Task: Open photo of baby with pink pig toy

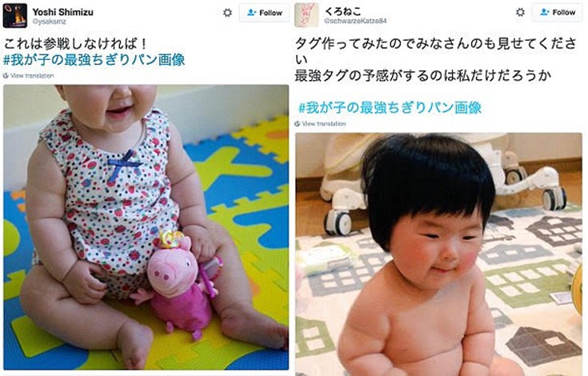Action: click(x=146, y=227)
